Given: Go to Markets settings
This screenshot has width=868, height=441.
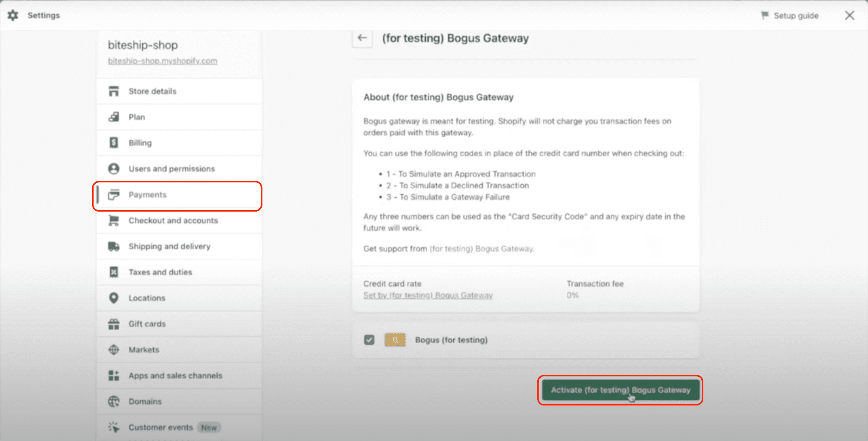Looking at the screenshot, I should pos(179,350).
